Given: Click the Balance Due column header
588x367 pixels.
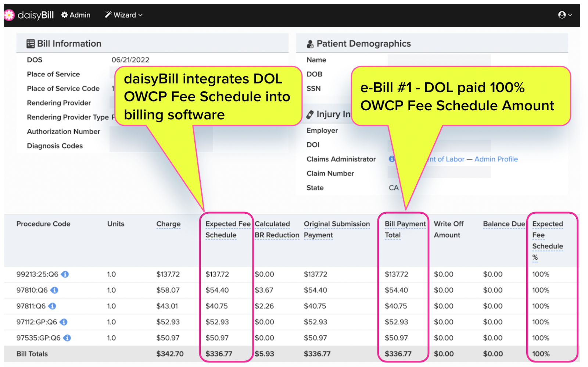Looking at the screenshot, I should click(x=504, y=224).
